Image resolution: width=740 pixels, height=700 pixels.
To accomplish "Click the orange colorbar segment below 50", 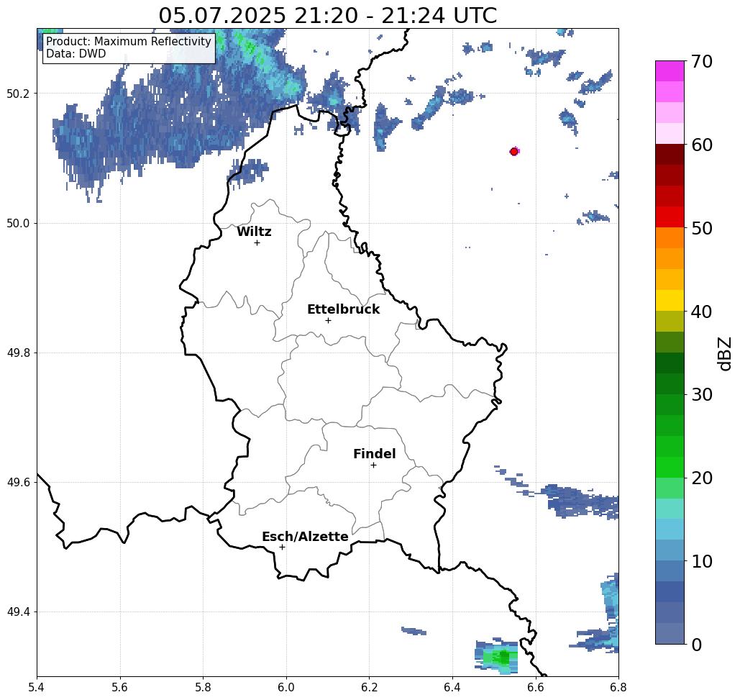I will [x=670, y=238].
